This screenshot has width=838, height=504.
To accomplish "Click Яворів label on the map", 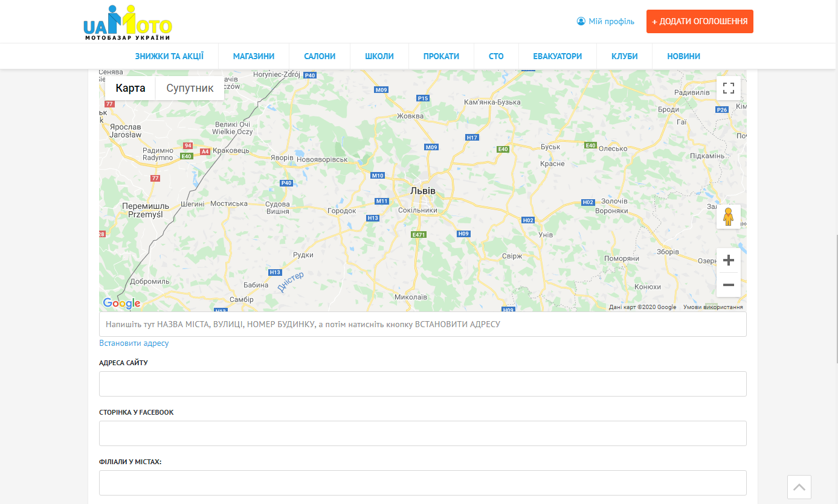I will click(x=282, y=158).
